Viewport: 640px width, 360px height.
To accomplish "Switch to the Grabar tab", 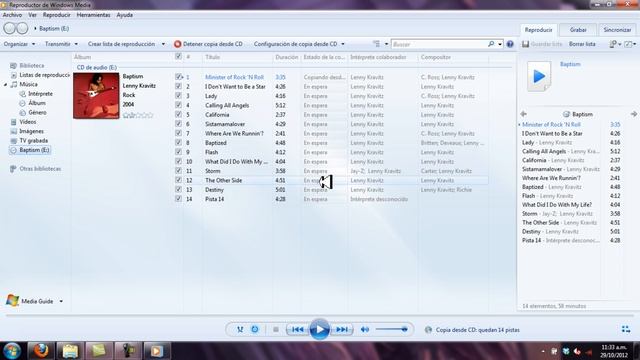I will [578, 30].
